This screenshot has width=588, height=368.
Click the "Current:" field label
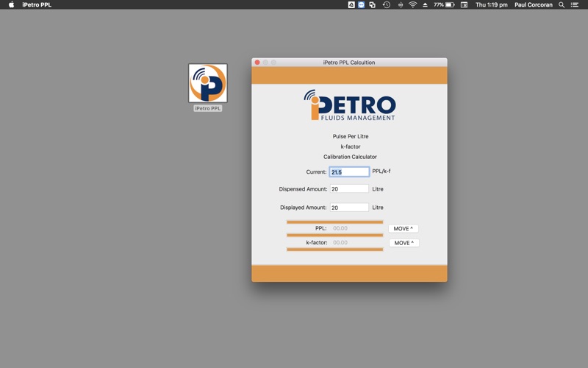coord(316,172)
